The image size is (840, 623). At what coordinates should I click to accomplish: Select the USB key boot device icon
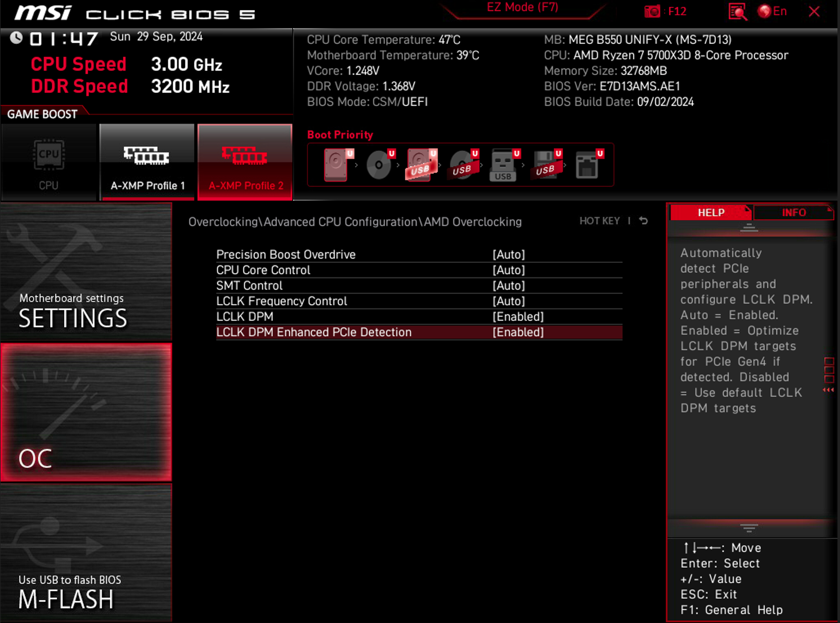(x=505, y=165)
